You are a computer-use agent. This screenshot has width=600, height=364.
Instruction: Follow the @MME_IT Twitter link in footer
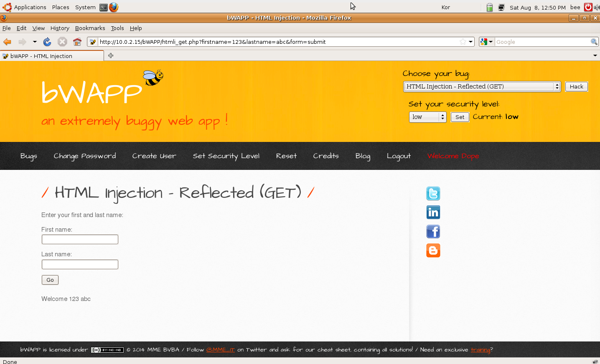pos(221,350)
